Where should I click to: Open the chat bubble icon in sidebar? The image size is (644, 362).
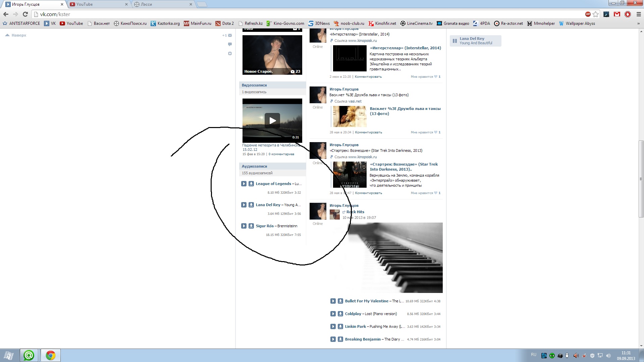[230, 44]
